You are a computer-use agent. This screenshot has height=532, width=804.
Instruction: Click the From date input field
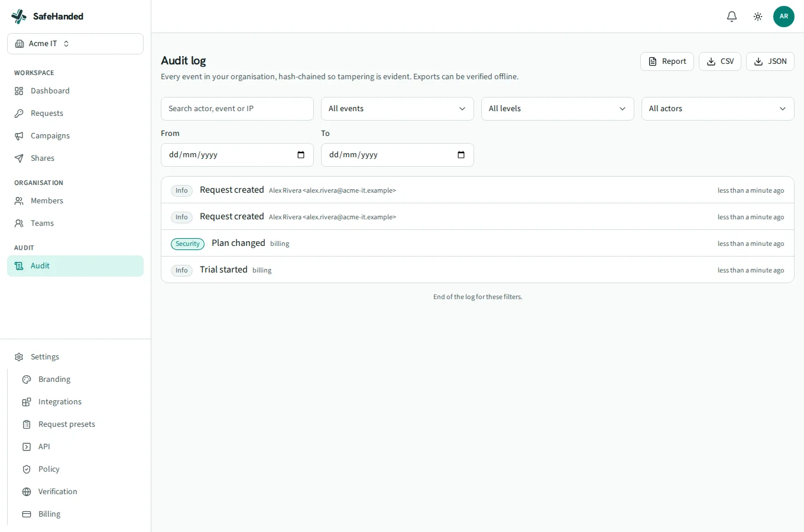(237, 155)
